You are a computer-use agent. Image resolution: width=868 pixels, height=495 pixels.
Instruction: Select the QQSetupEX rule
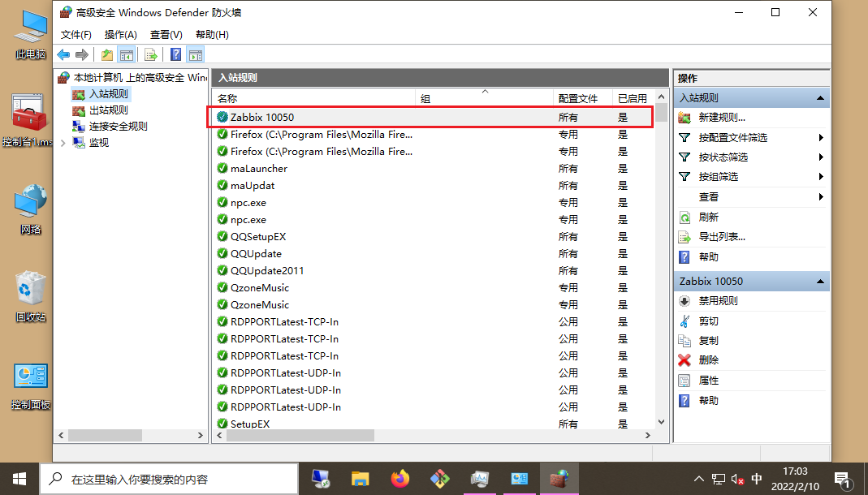(258, 237)
